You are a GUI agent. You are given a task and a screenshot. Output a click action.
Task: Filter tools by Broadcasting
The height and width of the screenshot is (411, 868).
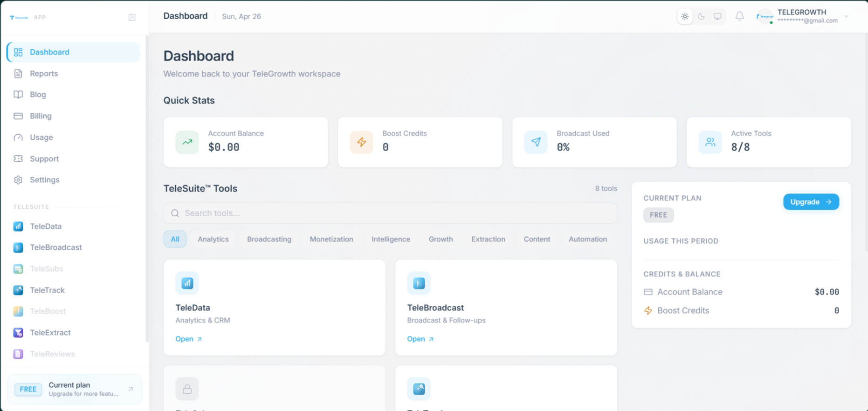point(269,239)
